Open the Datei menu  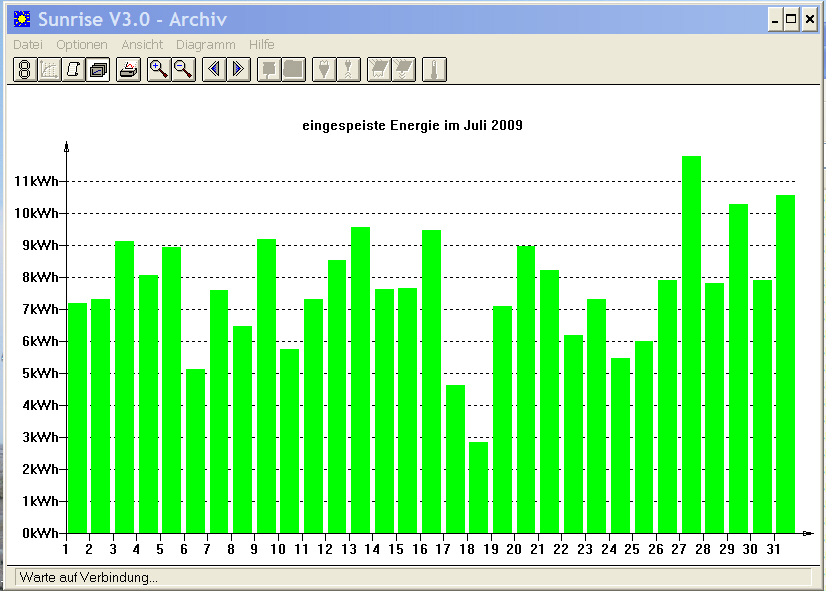pyautogui.click(x=28, y=45)
